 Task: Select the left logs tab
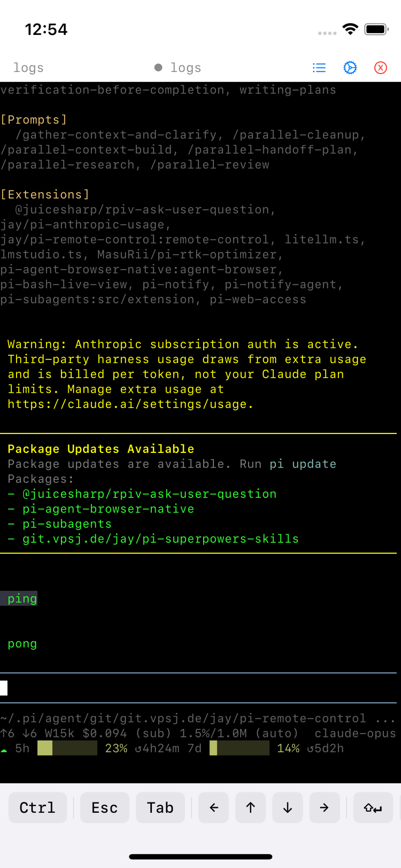(29, 68)
